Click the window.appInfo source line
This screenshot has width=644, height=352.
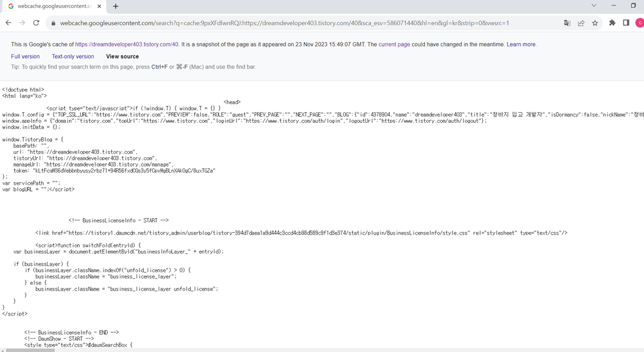[244, 121]
